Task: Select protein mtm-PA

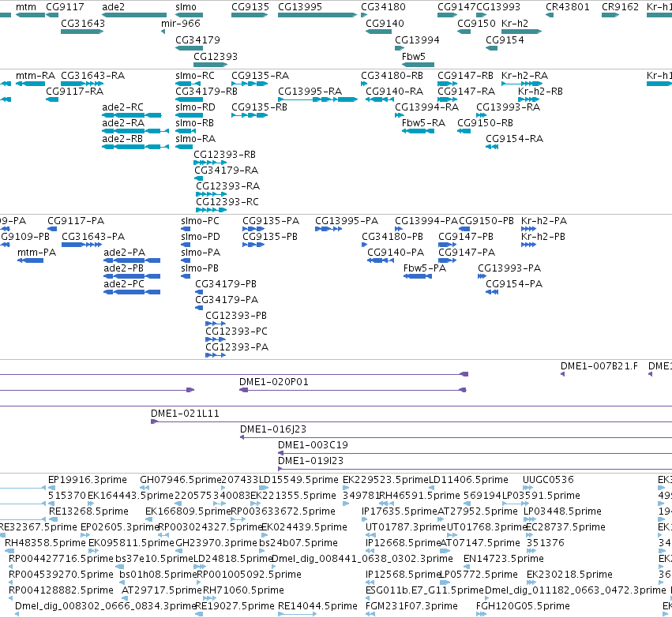Action: tap(30, 260)
